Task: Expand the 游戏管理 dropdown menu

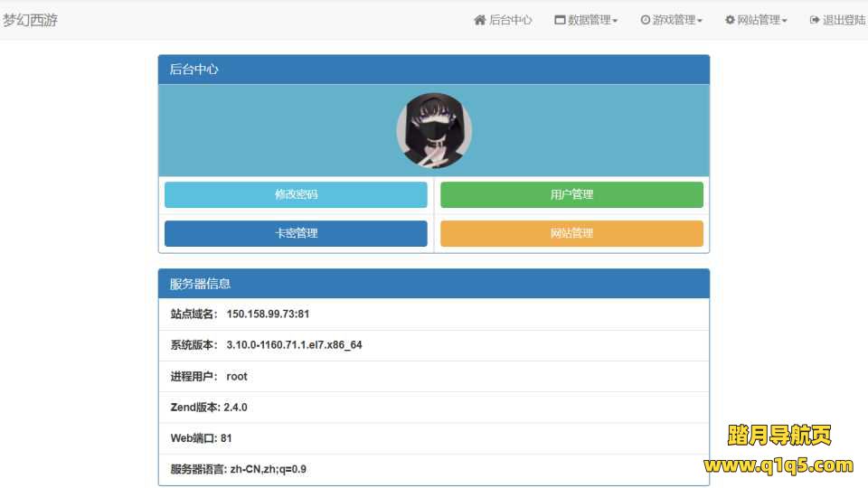Action: point(671,20)
